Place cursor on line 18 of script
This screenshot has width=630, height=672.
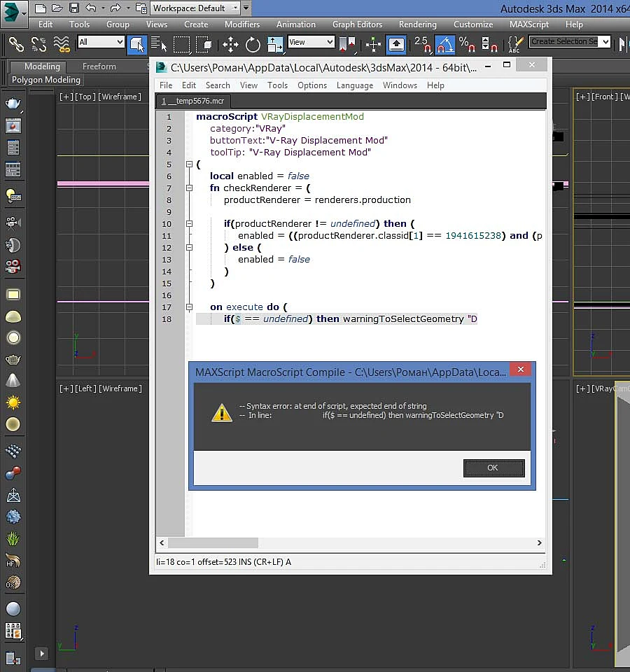coord(337,319)
